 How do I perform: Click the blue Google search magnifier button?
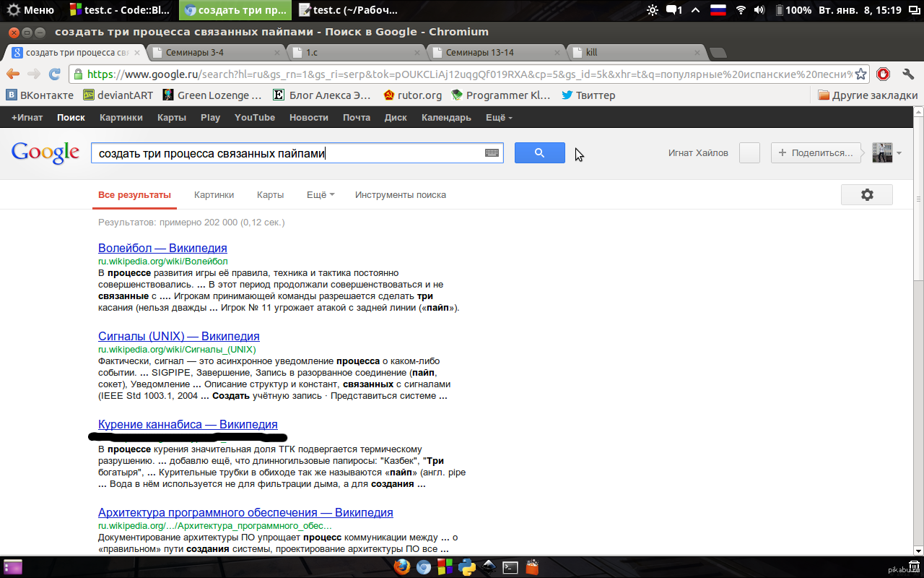tap(539, 152)
